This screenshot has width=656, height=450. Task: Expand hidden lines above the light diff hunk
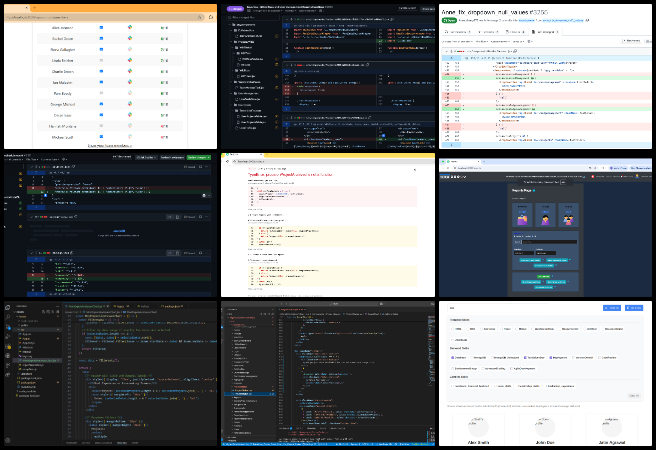tap(451, 58)
